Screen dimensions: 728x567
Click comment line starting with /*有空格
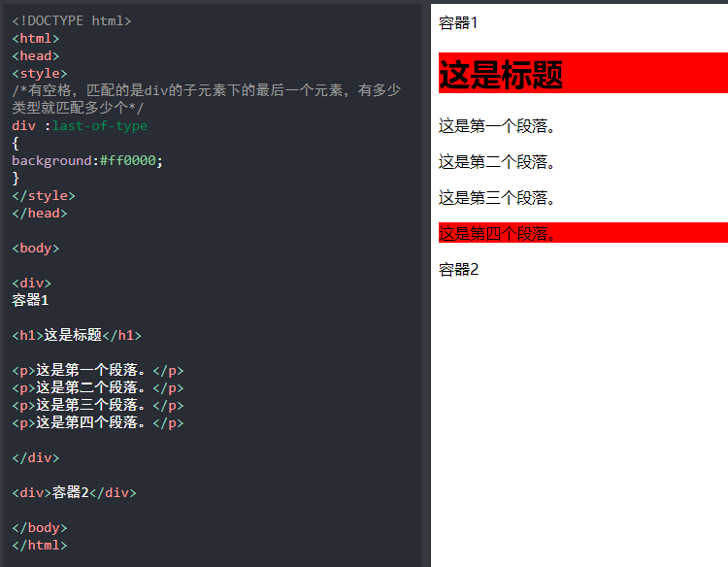point(206,90)
